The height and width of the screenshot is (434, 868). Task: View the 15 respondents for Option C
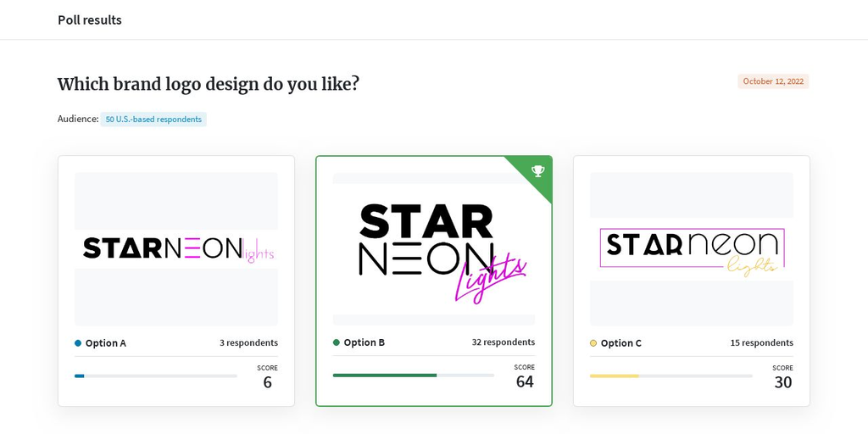point(762,343)
